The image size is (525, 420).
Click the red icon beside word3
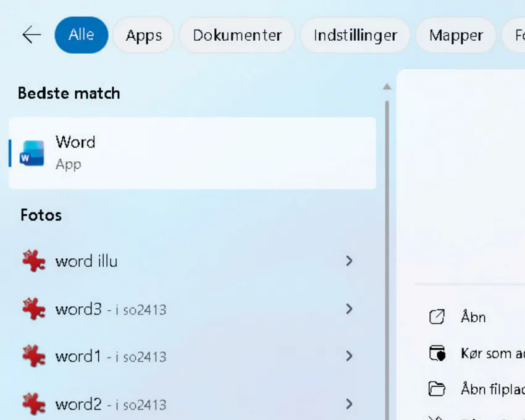pyautogui.click(x=33, y=309)
